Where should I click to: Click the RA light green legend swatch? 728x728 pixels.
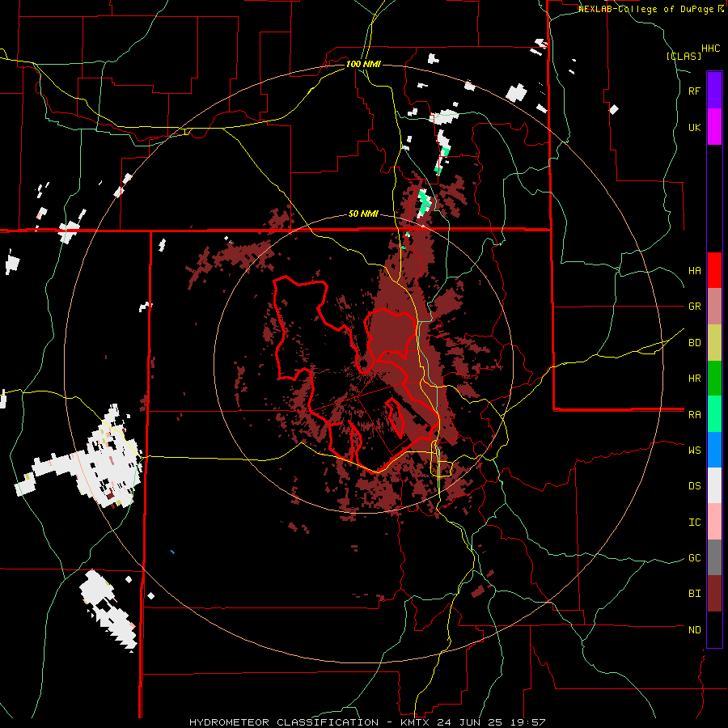tap(714, 414)
